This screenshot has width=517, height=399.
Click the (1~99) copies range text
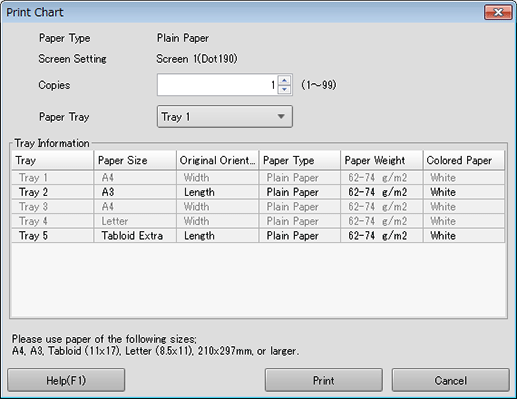click(x=319, y=85)
